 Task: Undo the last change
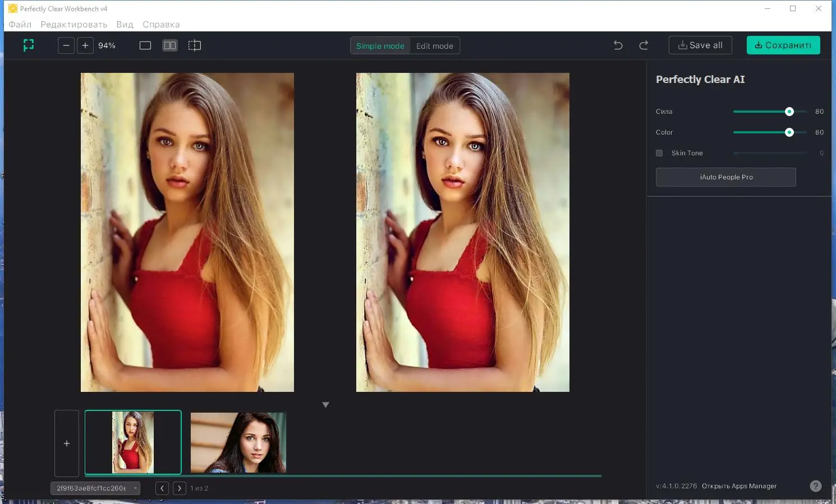[618, 45]
